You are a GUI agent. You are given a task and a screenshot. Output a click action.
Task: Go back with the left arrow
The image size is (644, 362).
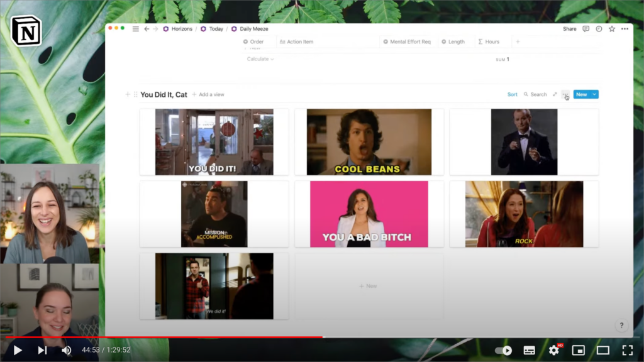(x=147, y=29)
